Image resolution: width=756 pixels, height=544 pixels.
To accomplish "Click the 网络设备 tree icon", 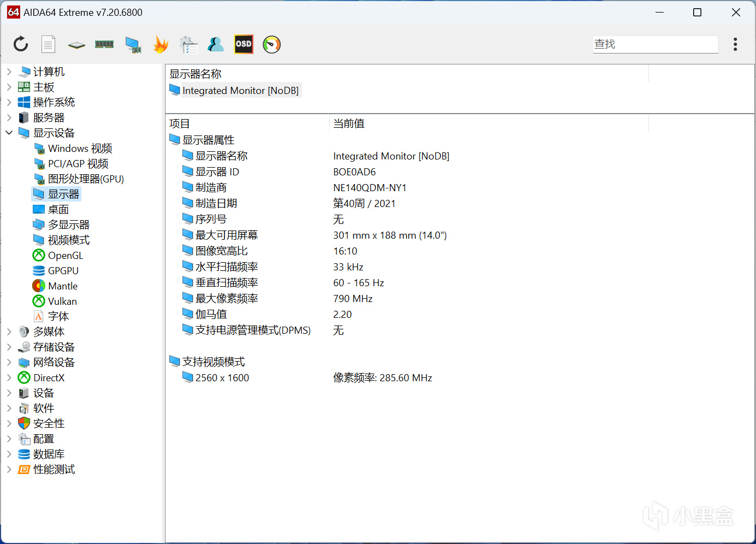I will coord(24,362).
